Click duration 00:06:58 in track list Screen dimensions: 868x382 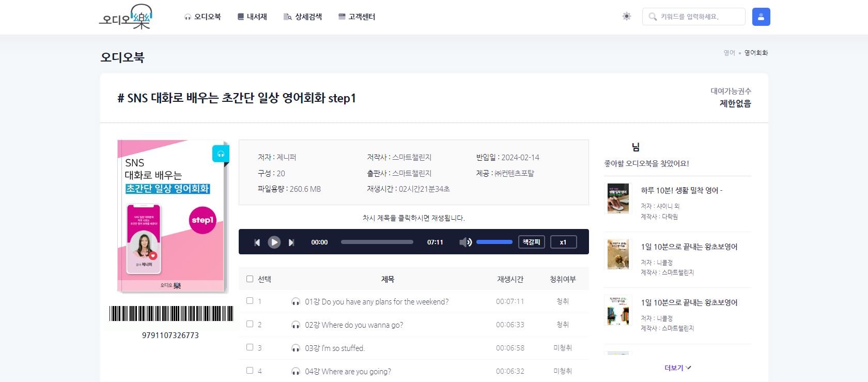point(510,348)
